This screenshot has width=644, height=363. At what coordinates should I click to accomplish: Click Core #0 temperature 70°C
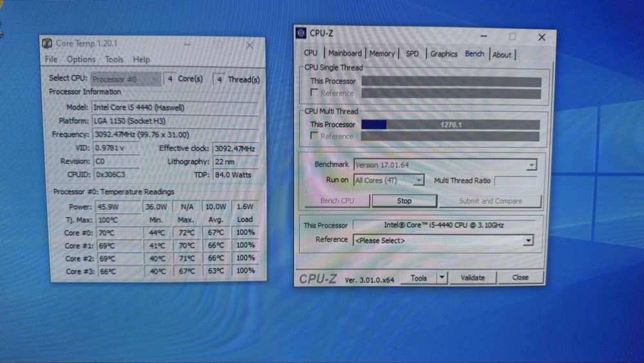pyautogui.click(x=120, y=233)
